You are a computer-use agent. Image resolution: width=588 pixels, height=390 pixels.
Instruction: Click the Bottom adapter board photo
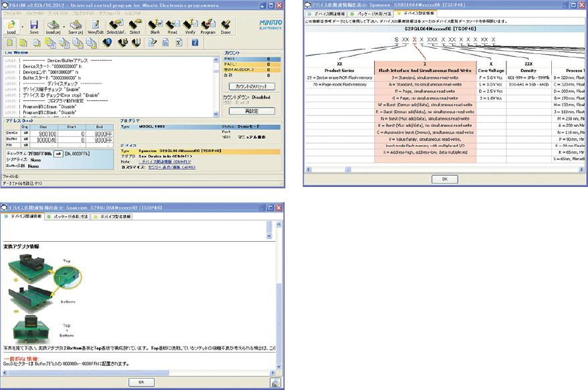(x=31, y=300)
